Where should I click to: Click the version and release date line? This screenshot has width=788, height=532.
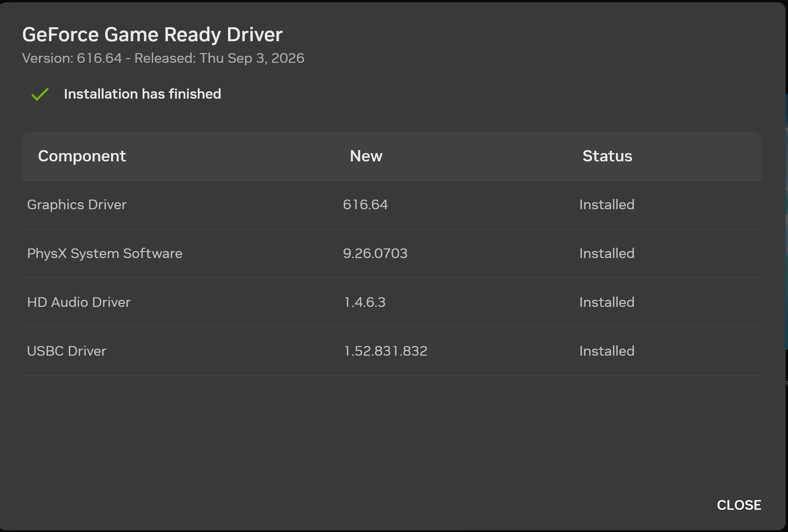(163, 58)
